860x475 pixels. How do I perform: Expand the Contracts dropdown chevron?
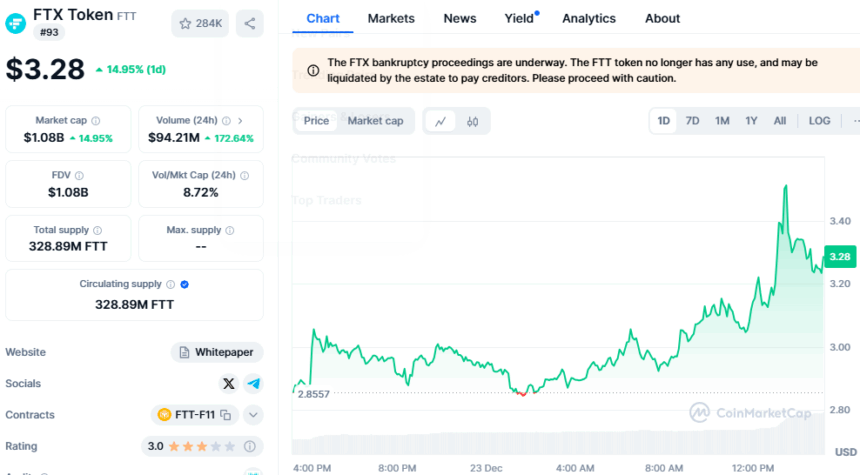(253, 415)
